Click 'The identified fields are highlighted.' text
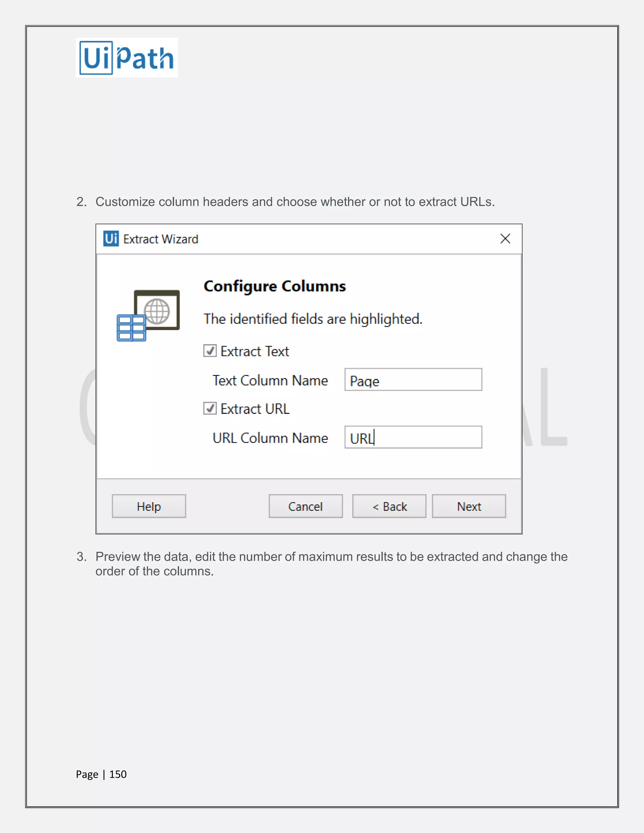This screenshot has width=644, height=833. tap(313, 319)
